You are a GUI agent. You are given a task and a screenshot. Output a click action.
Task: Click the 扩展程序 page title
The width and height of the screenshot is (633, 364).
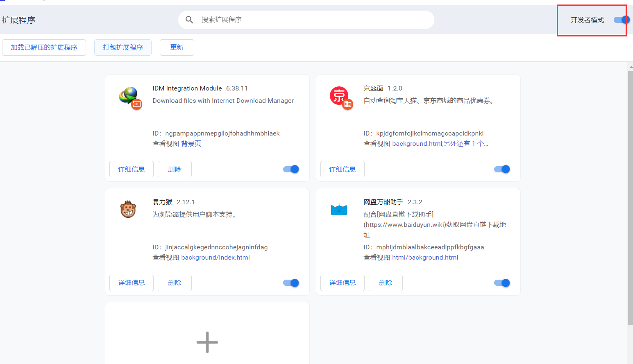18,20
